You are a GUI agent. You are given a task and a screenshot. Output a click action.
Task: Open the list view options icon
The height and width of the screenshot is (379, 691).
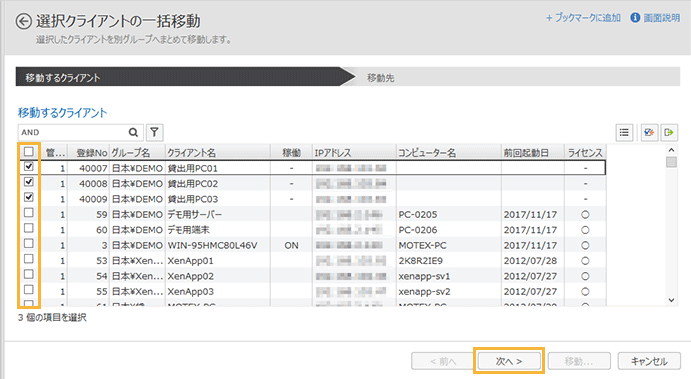coord(624,132)
